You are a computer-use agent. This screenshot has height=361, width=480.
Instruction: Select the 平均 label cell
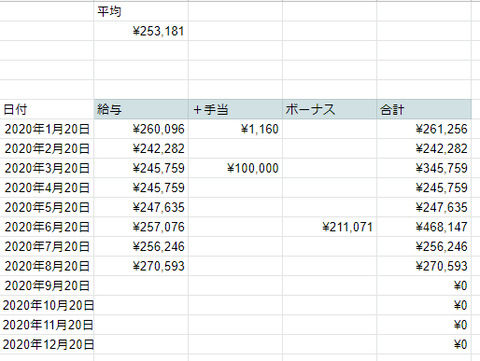(x=141, y=12)
